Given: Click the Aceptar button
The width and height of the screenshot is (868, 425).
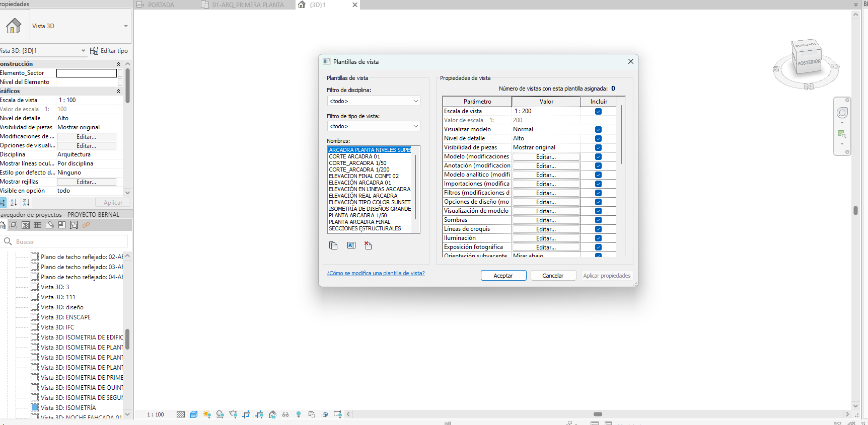Looking at the screenshot, I should 503,276.
